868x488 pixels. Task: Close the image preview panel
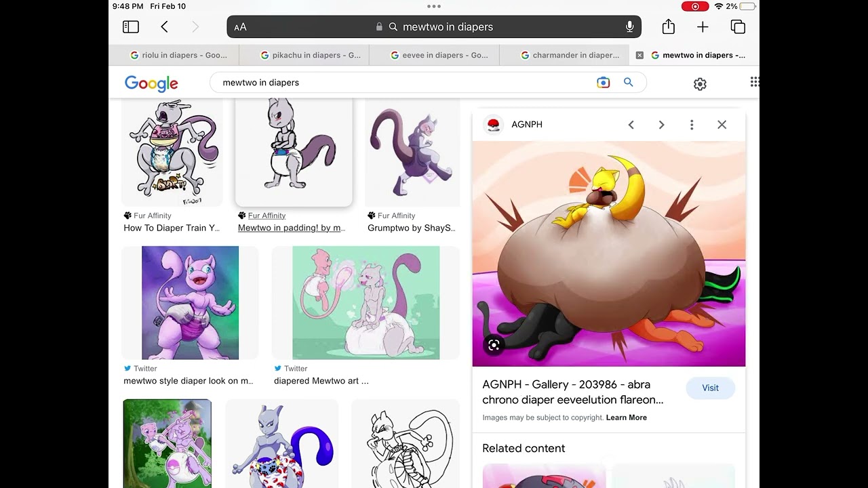pos(722,125)
